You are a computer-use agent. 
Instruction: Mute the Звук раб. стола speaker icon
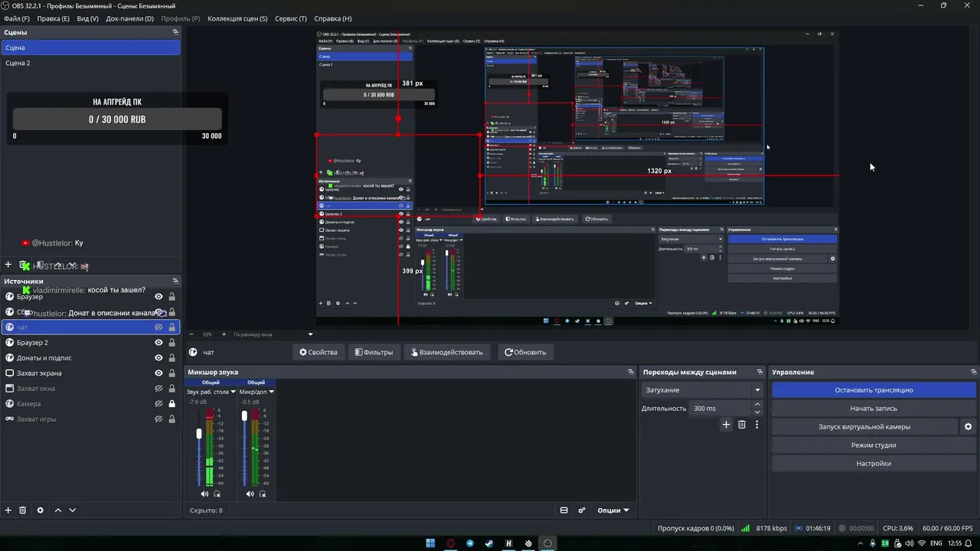coord(204,494)
